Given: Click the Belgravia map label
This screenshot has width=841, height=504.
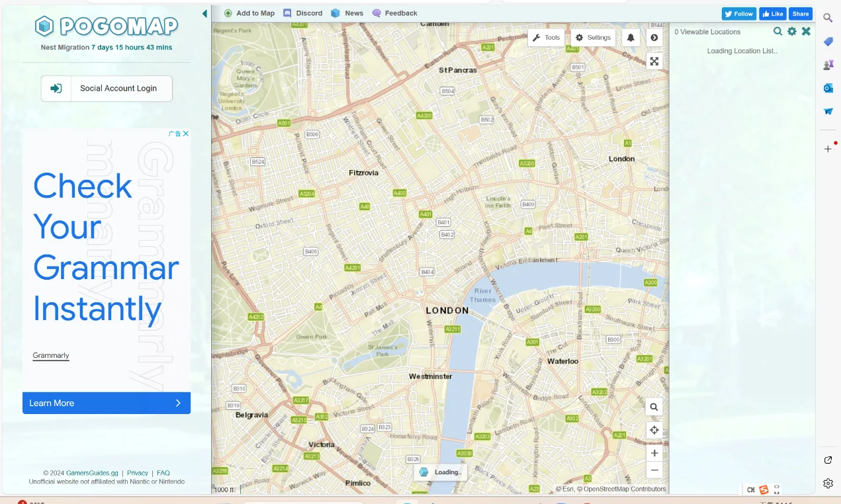Looking at the screenshot, I should tap(252, 415).
